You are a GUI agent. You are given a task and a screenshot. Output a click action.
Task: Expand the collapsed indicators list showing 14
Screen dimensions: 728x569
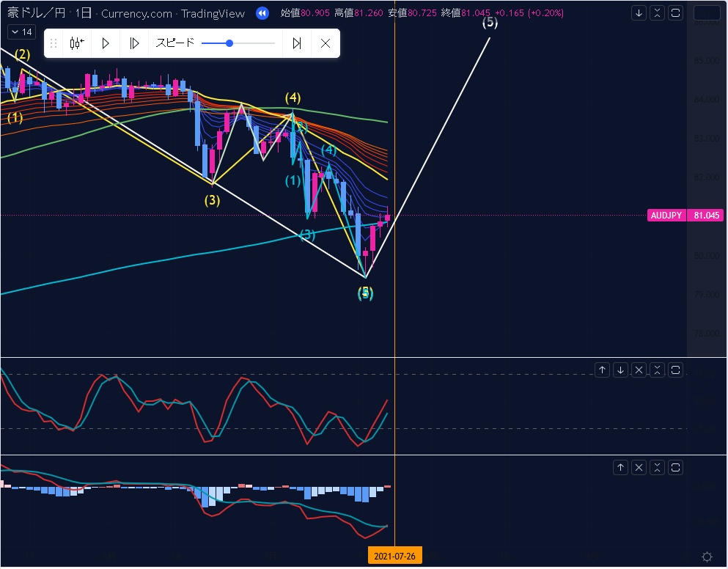tap(21, 32)
